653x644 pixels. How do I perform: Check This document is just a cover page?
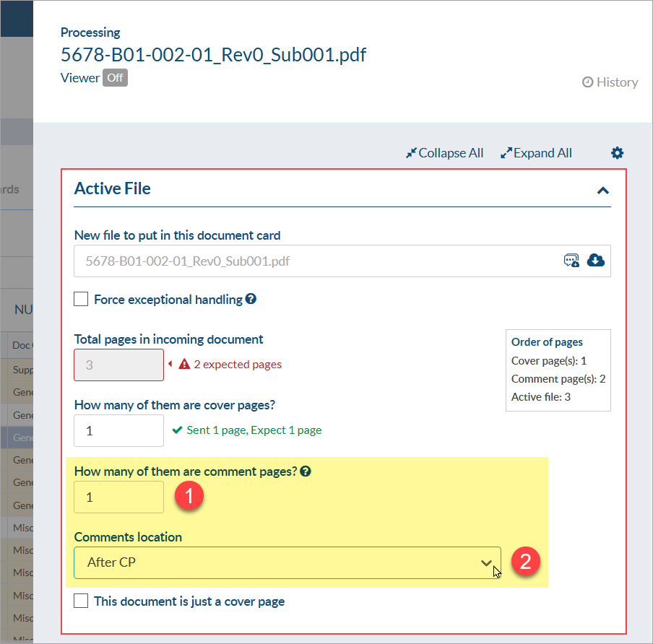coord(81,601)
